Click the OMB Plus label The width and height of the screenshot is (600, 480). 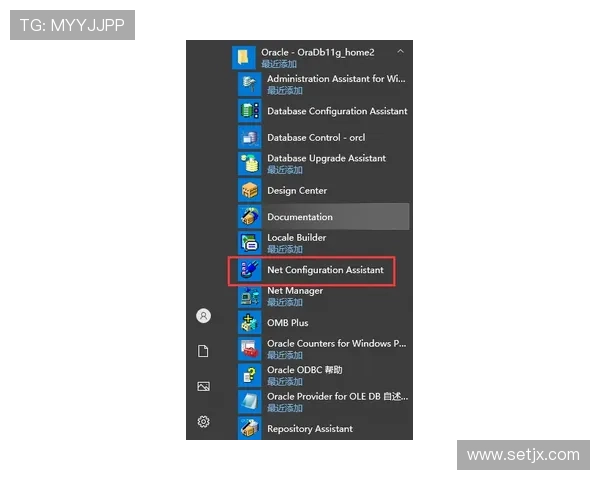288,323
